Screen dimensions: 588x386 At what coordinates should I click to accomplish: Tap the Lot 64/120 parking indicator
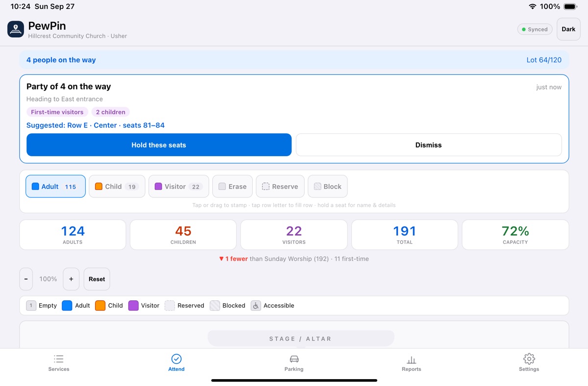point(544,60)
